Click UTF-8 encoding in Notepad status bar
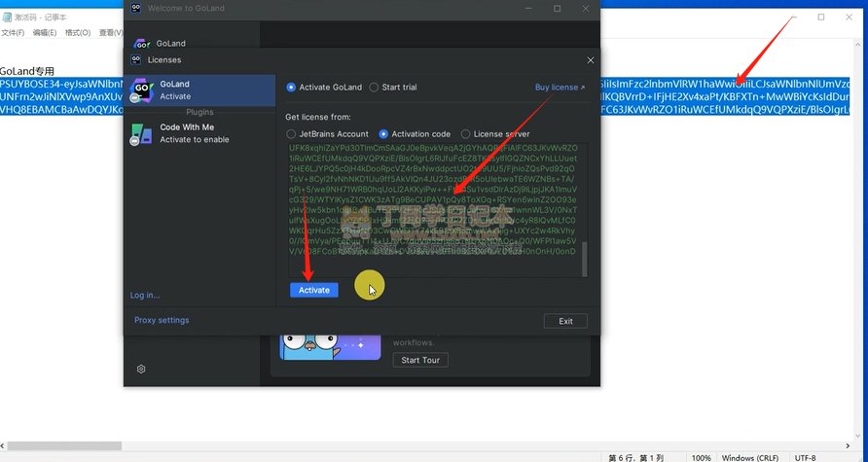 pos(806,457)
